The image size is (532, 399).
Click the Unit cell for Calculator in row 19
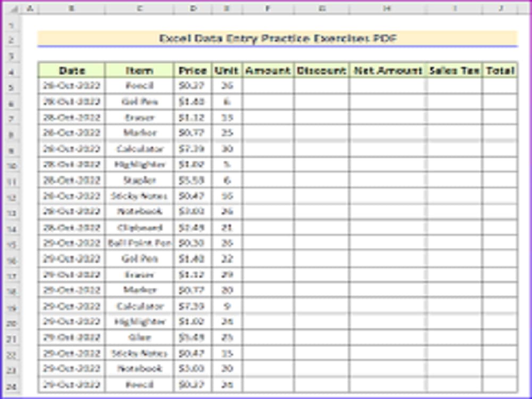(227, 306)
